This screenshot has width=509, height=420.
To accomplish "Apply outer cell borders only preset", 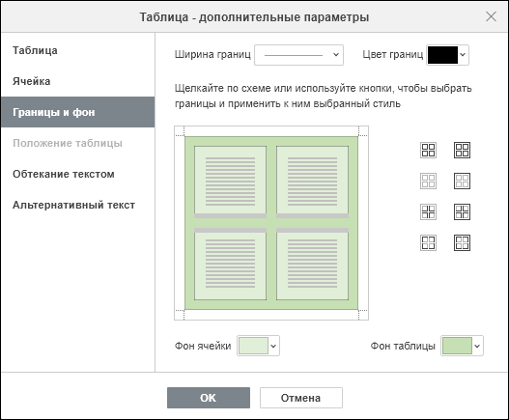I will point(428,242).
